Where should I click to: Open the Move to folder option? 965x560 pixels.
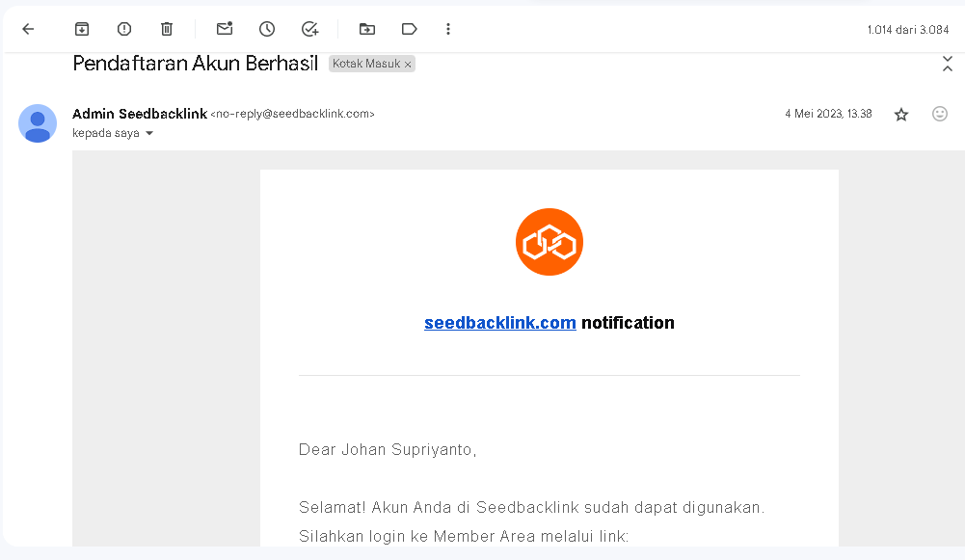pos(367,29)
